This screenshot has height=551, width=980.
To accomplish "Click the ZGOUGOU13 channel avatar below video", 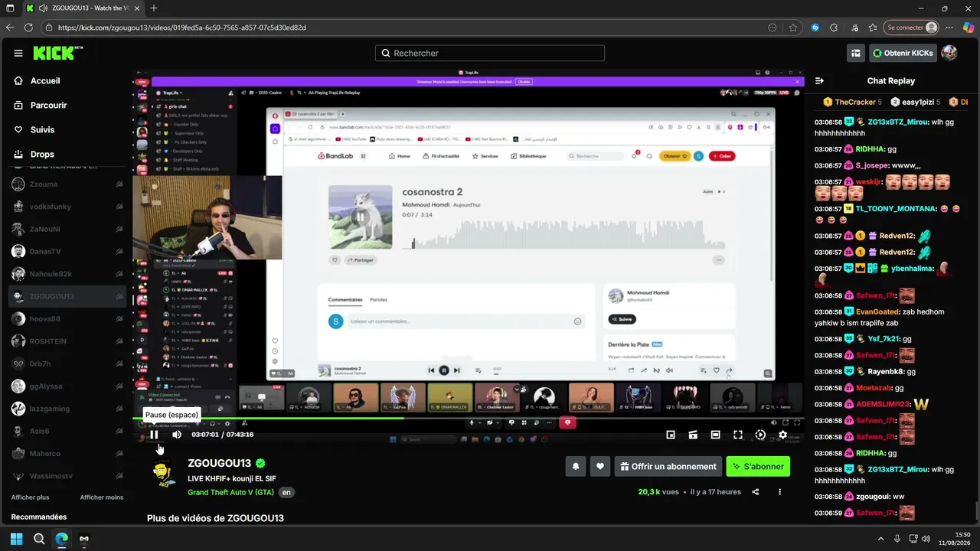I will tap(164, 475).
